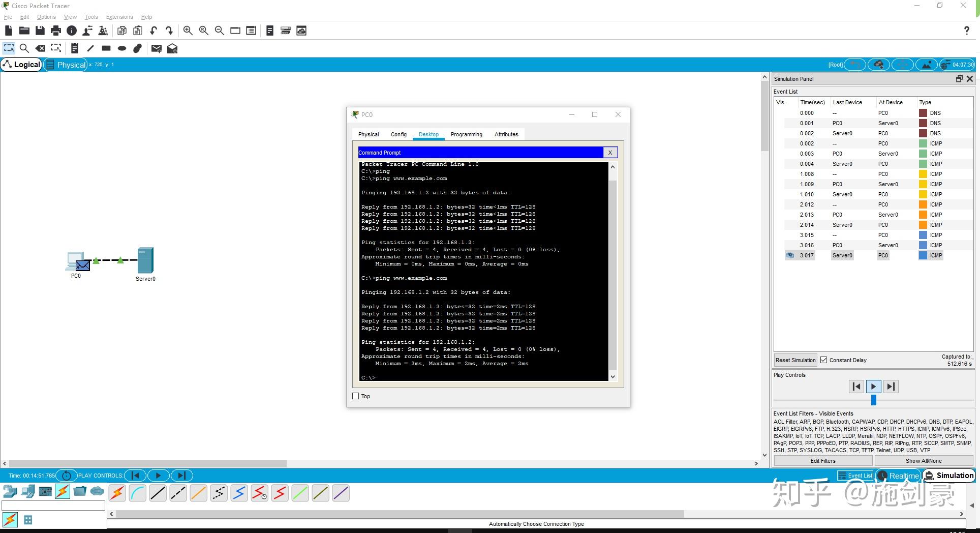Switch to Physical tab in PC0 window

(x=369, y=134)
